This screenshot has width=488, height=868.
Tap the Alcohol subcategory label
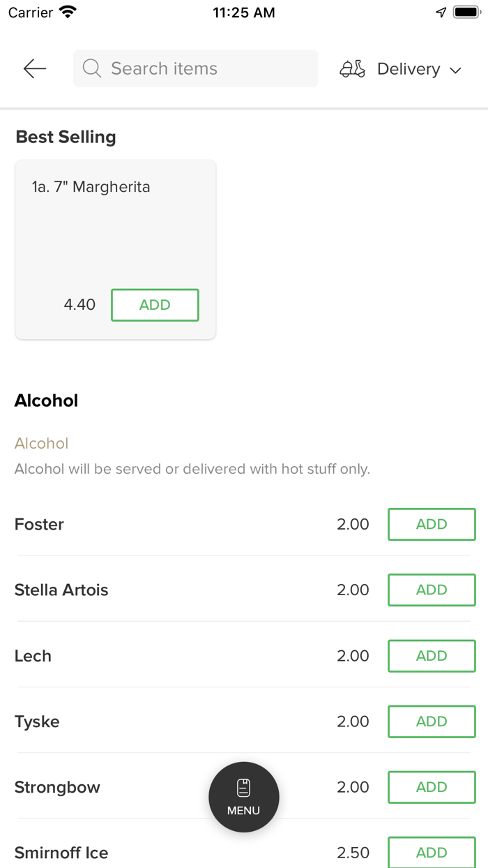click(41, 443)
